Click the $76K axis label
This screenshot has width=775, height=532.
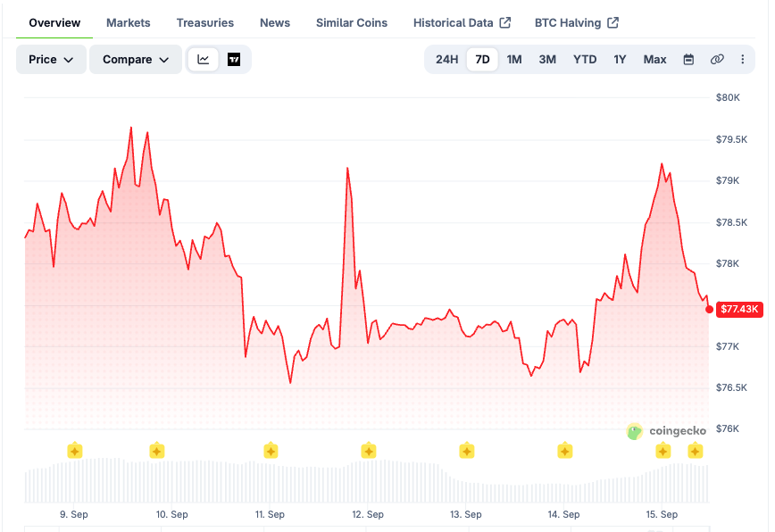point(728,428)
